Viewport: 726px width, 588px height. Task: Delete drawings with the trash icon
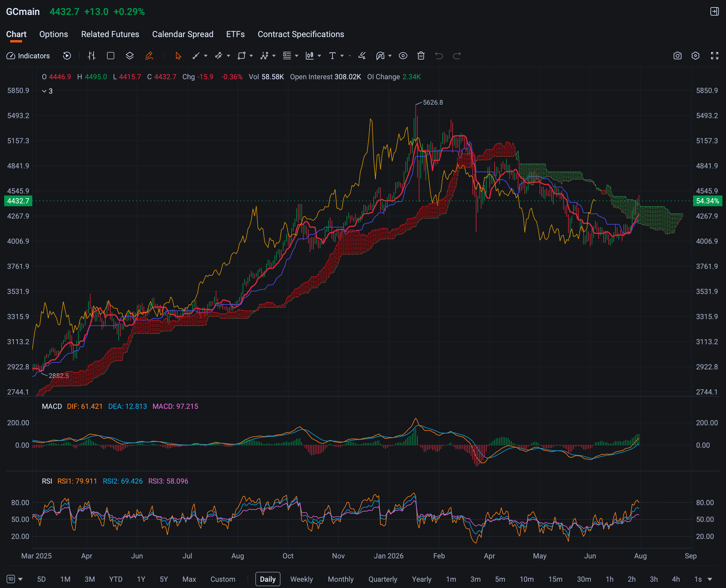[421, 56]
